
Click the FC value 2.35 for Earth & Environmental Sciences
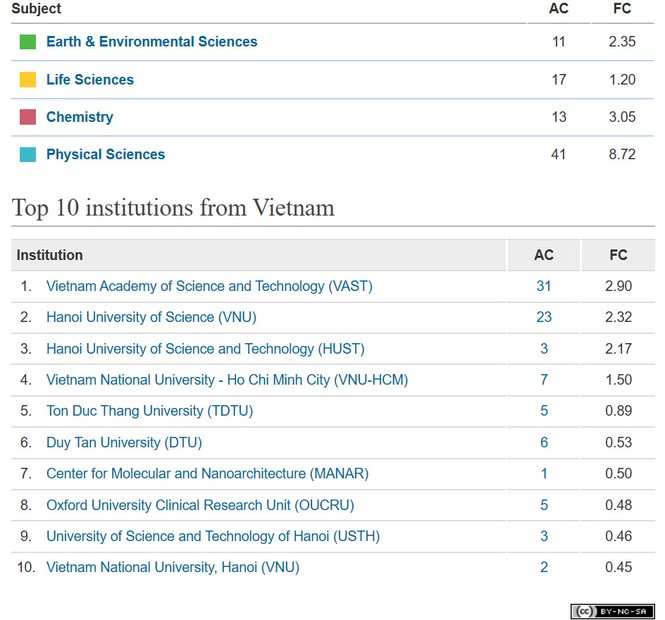tap(622, 42)
